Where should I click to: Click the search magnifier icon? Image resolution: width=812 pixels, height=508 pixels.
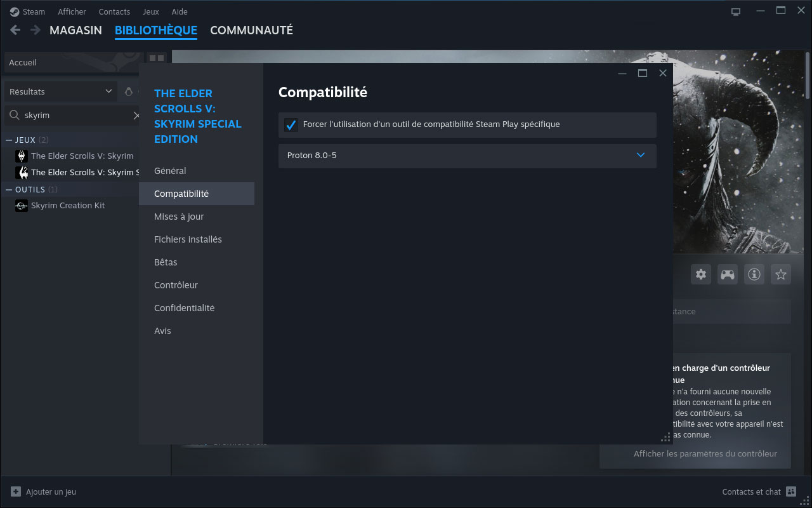click(14, 116)
